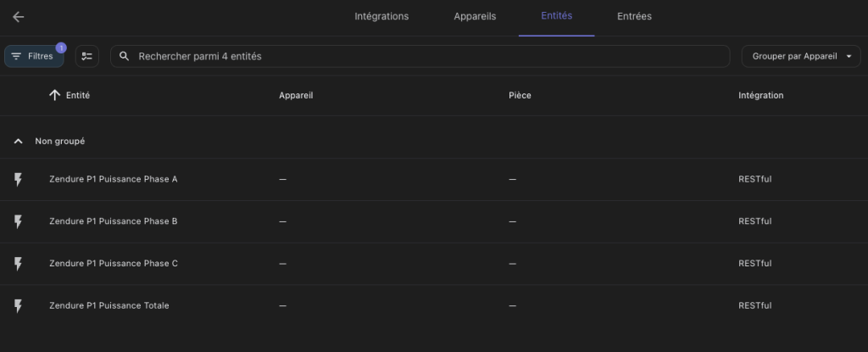This screenshot has width=868, height=352.
Task: Click the search magnifier icon
Action: coord(125,56)
